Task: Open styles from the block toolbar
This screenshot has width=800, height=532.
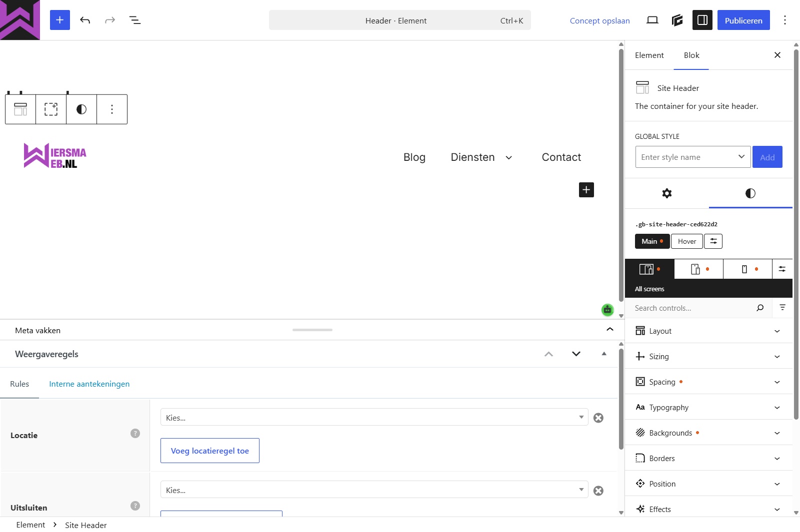Action: tap(81, 109)
